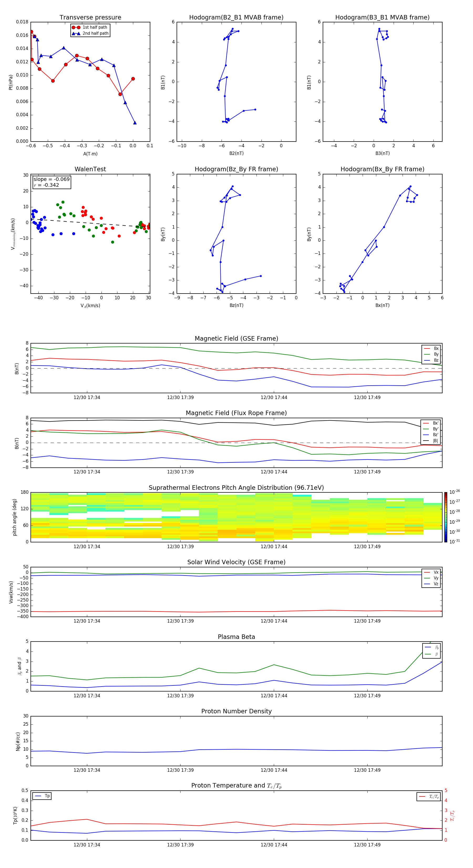Click '12/30 17:34' tick under Solar Wind Velocity plot
This screenshot has height=868, width=473.
pyautogui.click(x=87, y=621)
